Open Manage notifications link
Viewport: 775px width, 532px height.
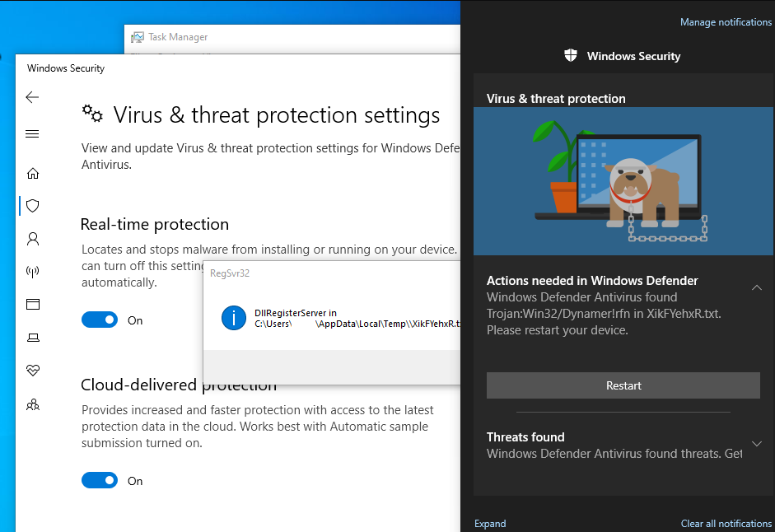tap(726, 22)
